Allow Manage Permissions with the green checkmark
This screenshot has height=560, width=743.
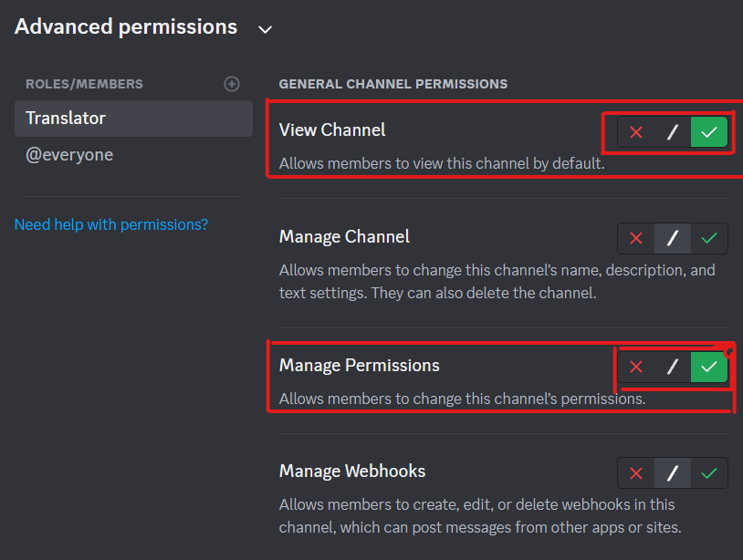pyautogui.click(x=709, y=368)
